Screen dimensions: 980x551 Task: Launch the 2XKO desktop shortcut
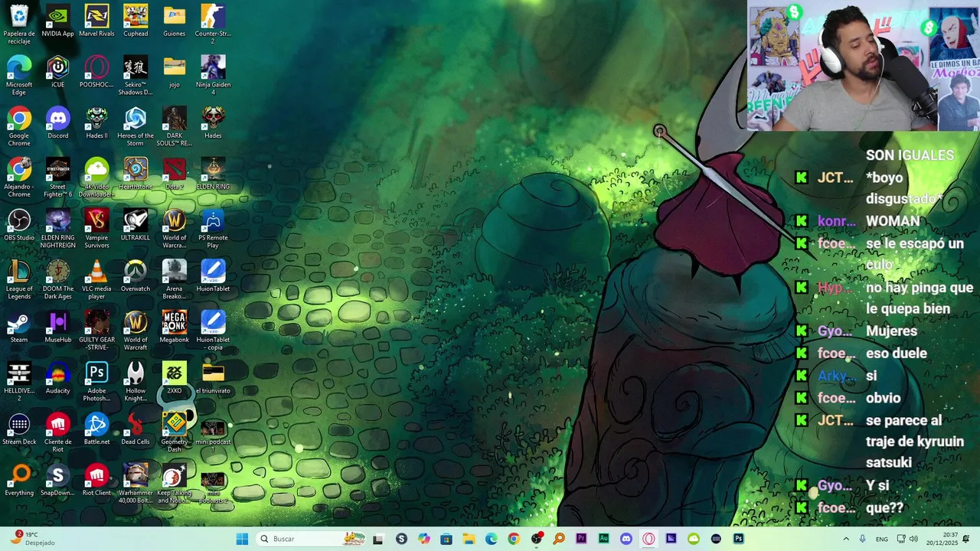(174, 378)
